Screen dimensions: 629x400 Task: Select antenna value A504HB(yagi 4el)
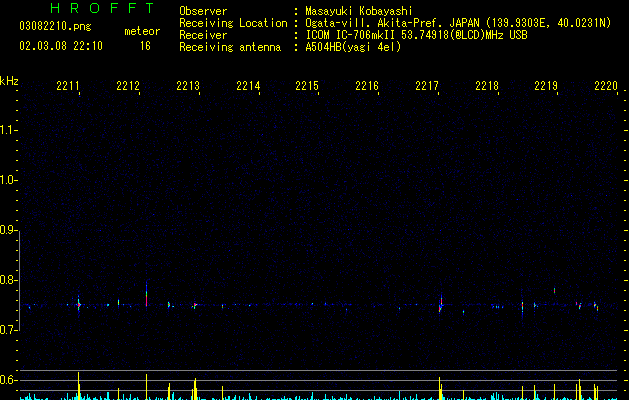[x=353, y=47]
